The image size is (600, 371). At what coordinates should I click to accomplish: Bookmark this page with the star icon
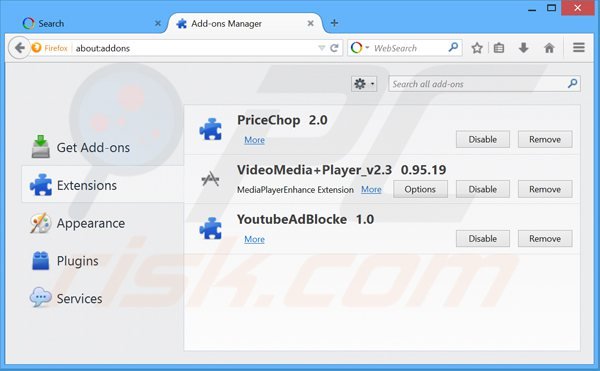(477, 48)
